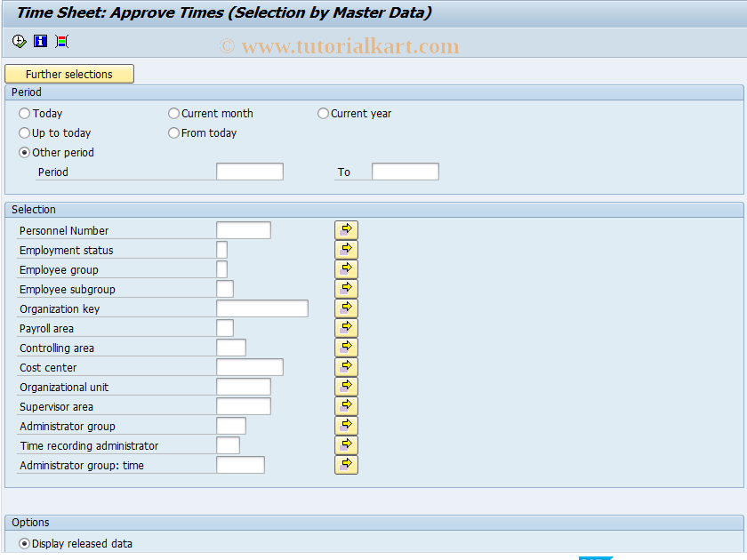This screenshot has height=560, width=747.
Task: Open multiple selection for Employee group
Action: coord(346,268)
